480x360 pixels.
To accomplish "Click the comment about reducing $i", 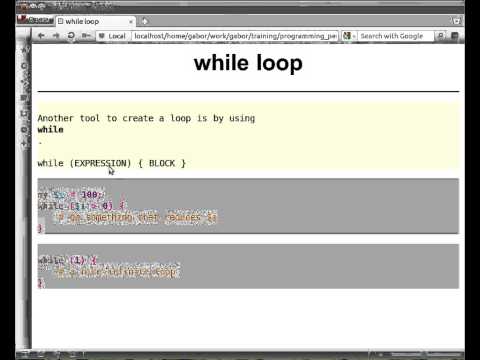I will (137, 217).
